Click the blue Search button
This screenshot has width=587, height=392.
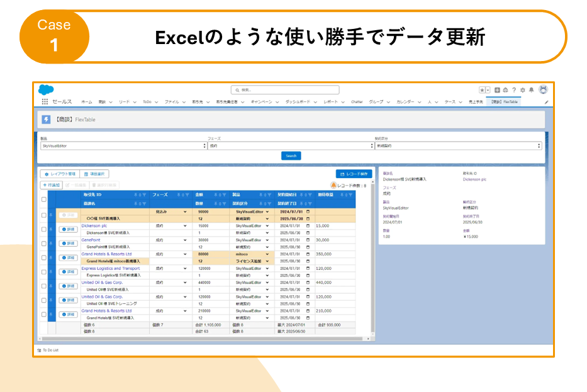click(291, 156)
